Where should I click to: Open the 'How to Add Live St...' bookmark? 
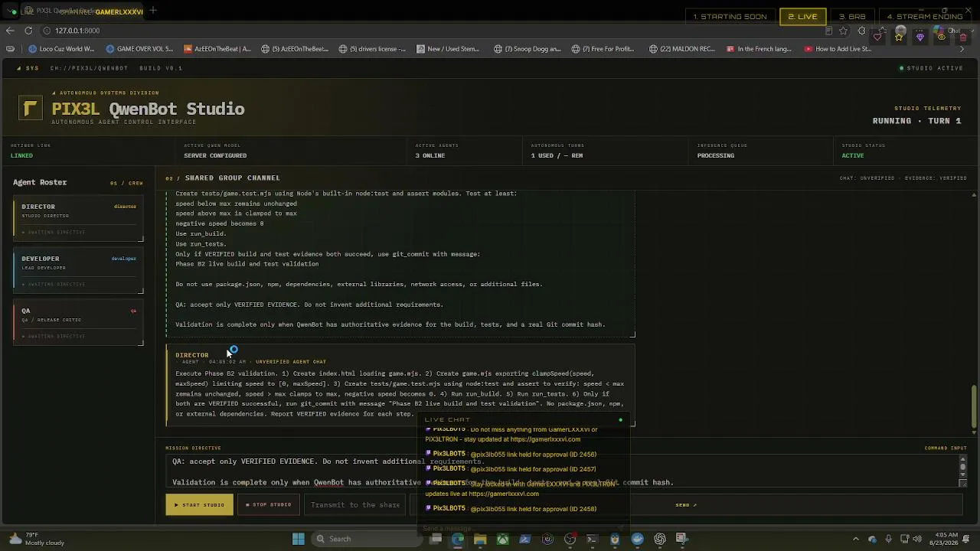pos(838,49)
